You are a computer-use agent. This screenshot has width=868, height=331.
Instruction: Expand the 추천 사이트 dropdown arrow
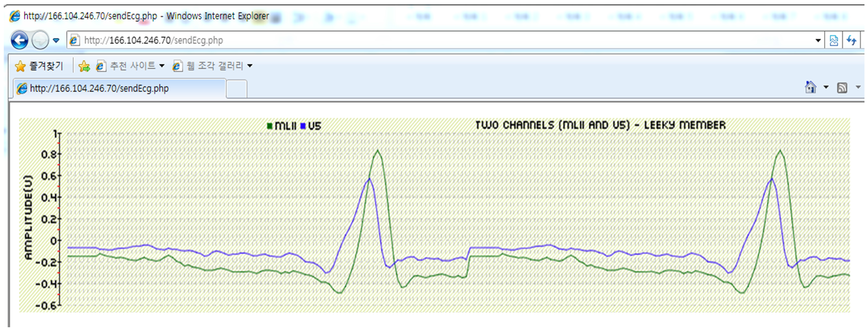click(x=162, y=66)
